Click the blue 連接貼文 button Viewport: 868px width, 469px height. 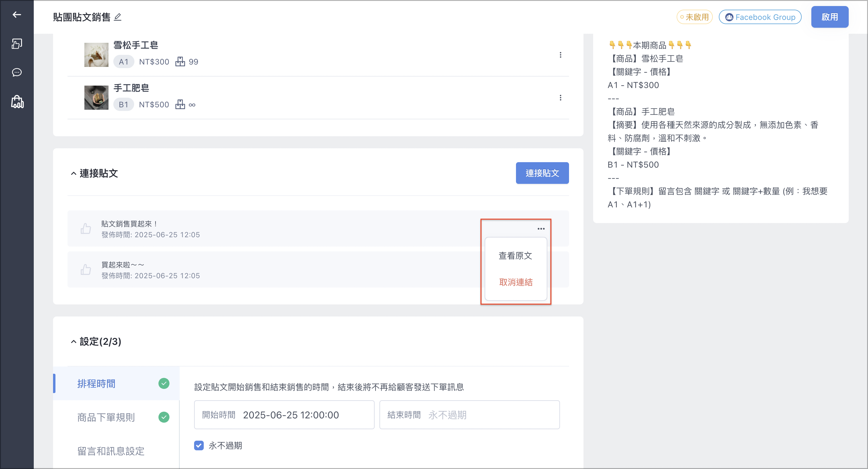(x=542, y=173)
